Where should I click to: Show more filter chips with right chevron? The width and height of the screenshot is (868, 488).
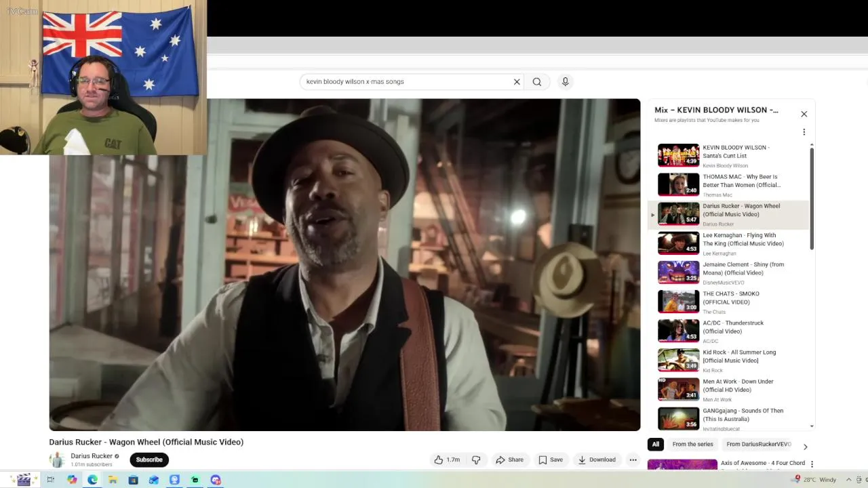click(x=805, y=447)
